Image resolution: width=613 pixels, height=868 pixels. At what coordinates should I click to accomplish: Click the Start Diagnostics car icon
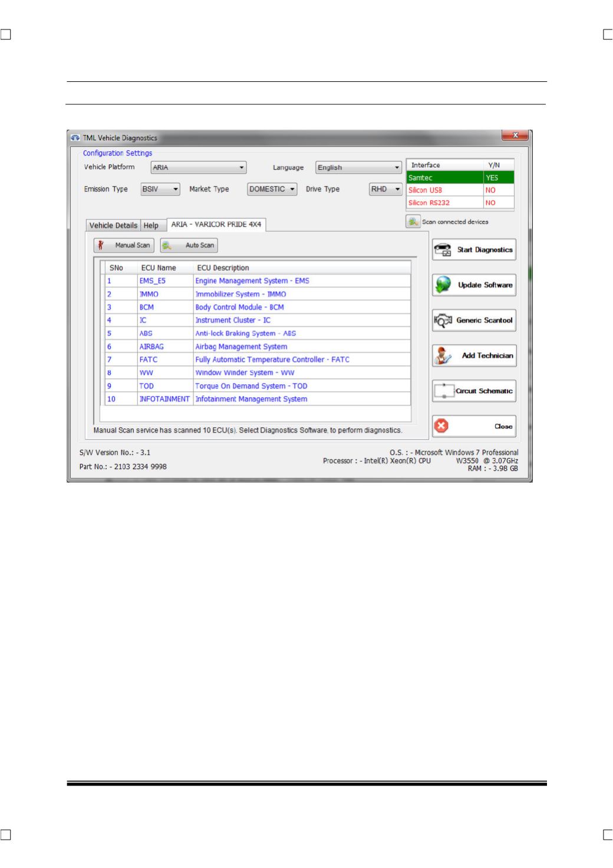coord(443,250)
